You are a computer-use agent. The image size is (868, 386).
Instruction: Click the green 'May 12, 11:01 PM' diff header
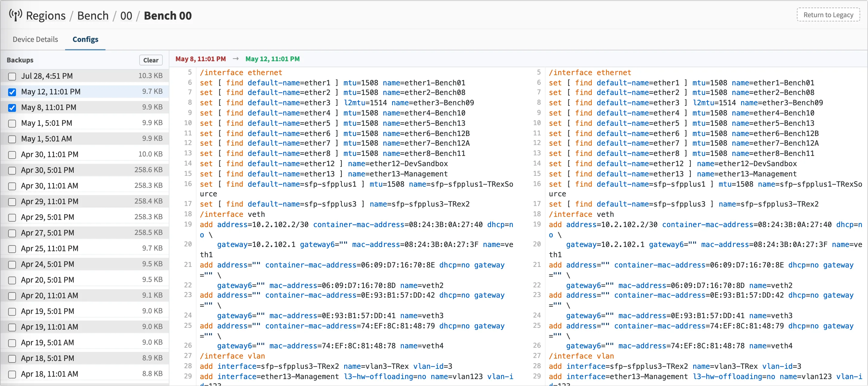(272, 59)
